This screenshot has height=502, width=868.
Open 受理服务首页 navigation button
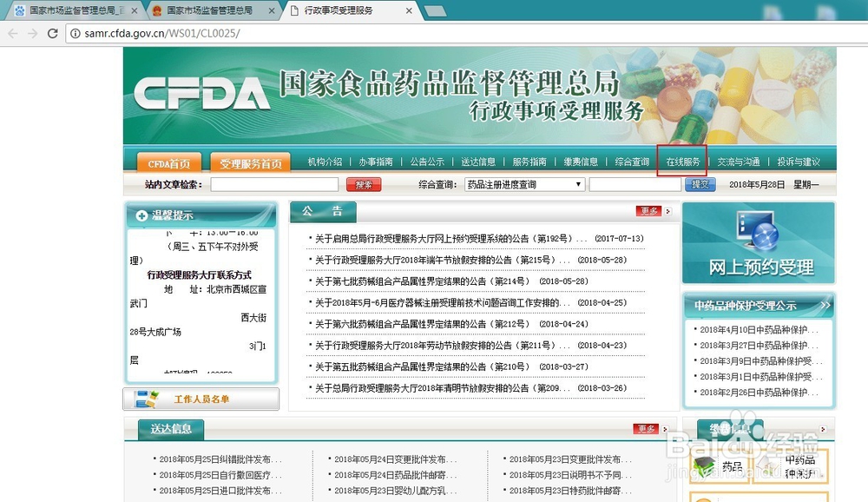tap(250, 163)
